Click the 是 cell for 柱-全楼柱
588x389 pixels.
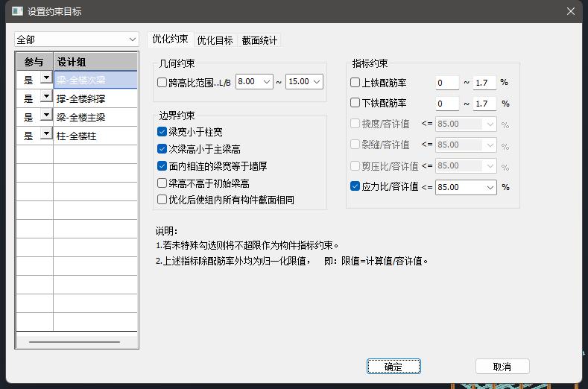click(x=28, y=136)
